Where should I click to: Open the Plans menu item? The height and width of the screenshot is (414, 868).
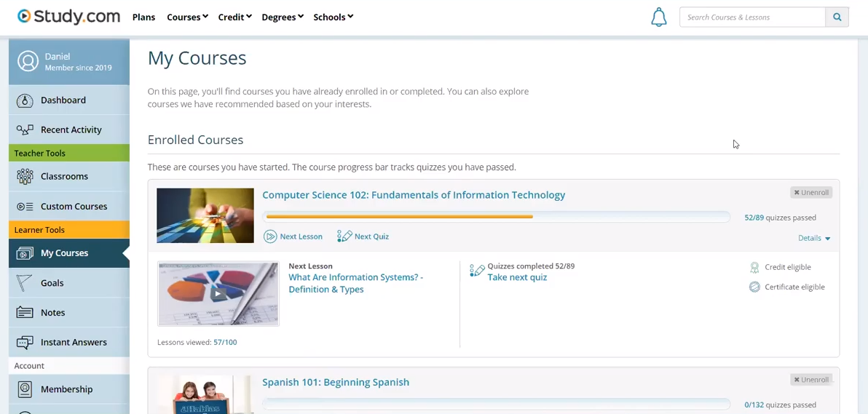144,17
